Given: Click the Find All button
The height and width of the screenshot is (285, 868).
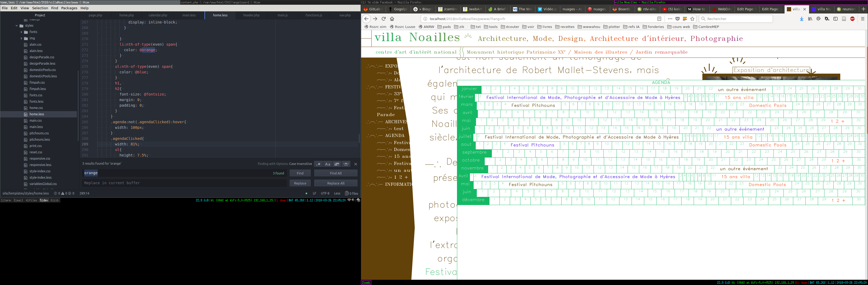Looking at the screenshot, I should [335, 173].
